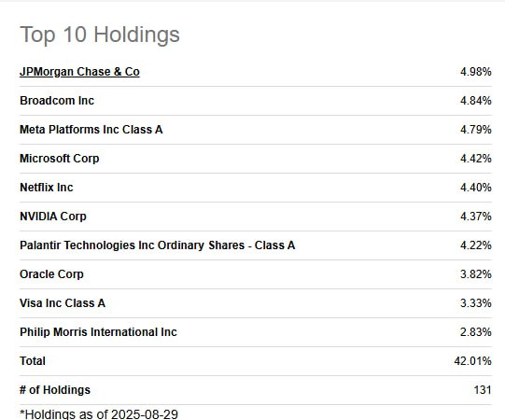Click the Top 10 Holdings heading
Image resolution: width=505 pixels, height=420 pixels.
click(100, 35)
